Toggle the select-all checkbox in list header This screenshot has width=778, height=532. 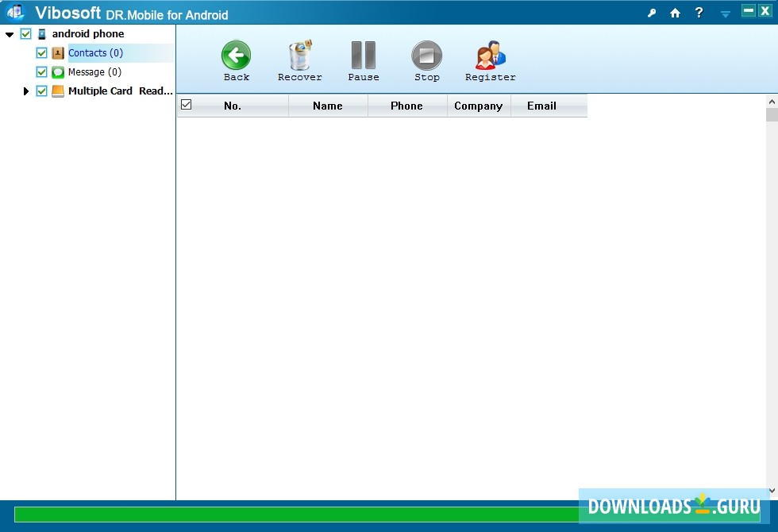coord(187,105)
